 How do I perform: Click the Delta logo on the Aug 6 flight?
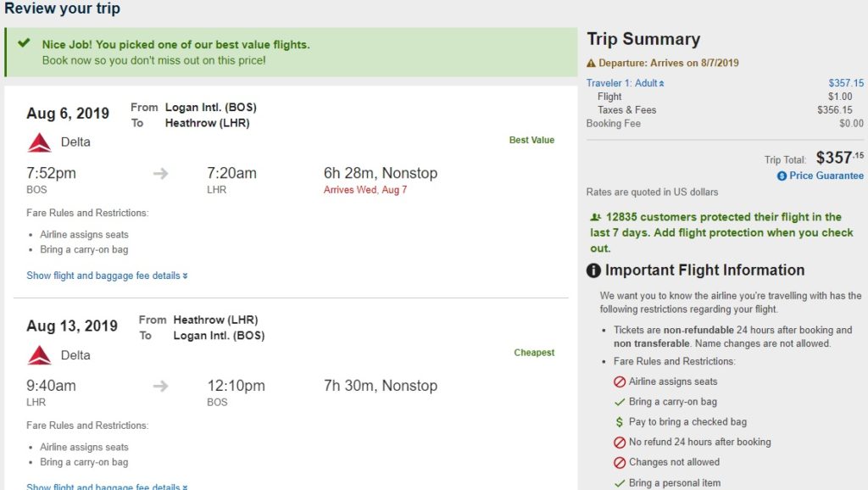coord(39,142)
